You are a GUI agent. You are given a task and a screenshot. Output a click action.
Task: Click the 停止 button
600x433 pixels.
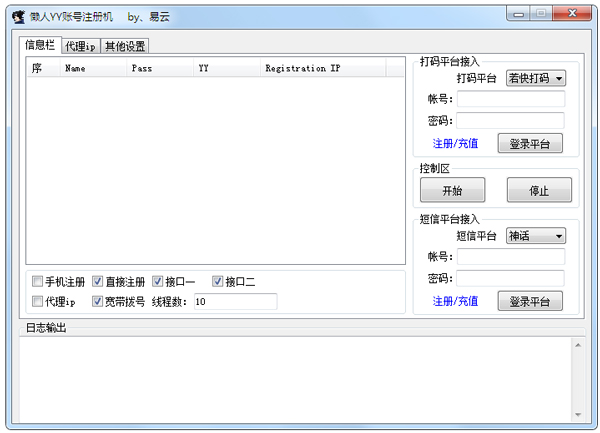[539, 190]
